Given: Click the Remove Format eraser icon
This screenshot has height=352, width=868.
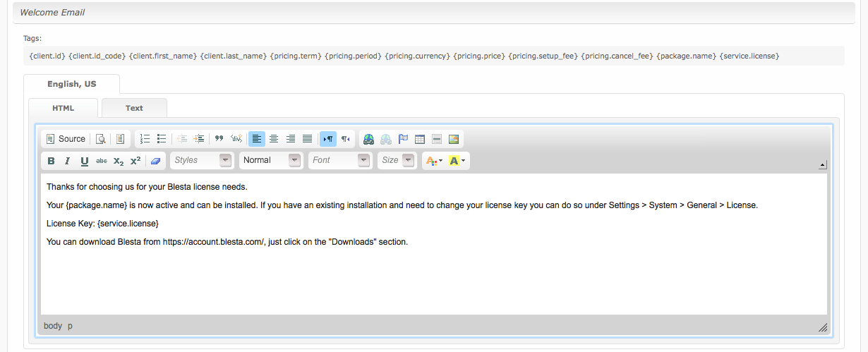Looking at the screenshot, I should (x=155, y=161).
